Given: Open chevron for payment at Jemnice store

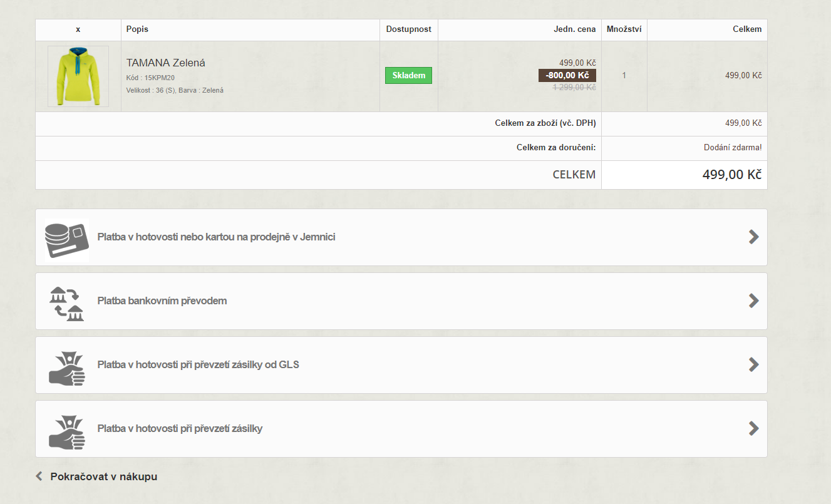Looking at the screenshot, I should pos(753,237).
